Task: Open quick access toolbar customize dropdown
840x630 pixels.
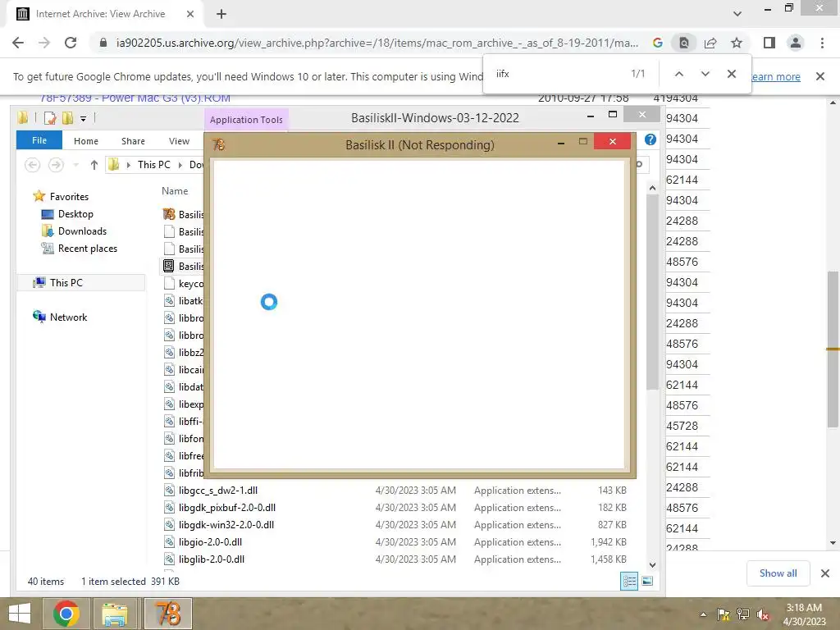Action: [x=83, y=118]
